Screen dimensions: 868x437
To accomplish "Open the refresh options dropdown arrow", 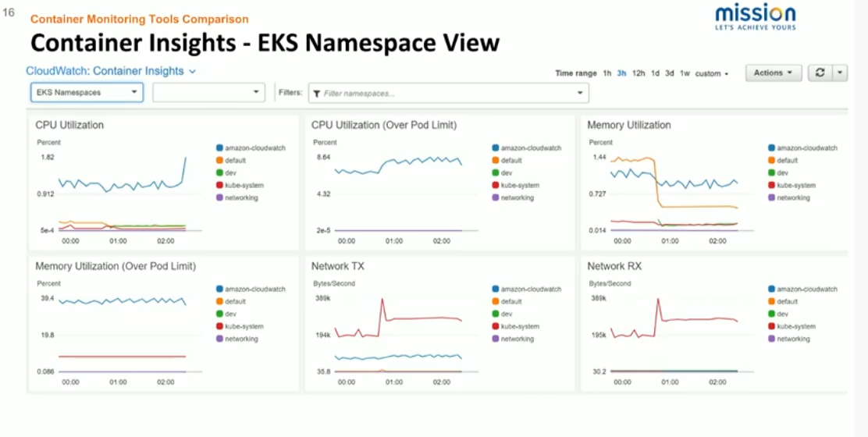I will coord(840,73).
